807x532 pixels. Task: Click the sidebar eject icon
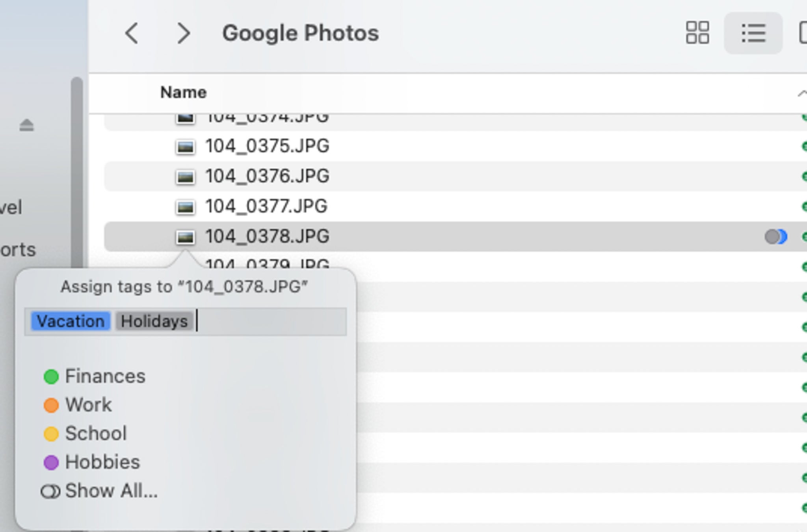point(26,125)
